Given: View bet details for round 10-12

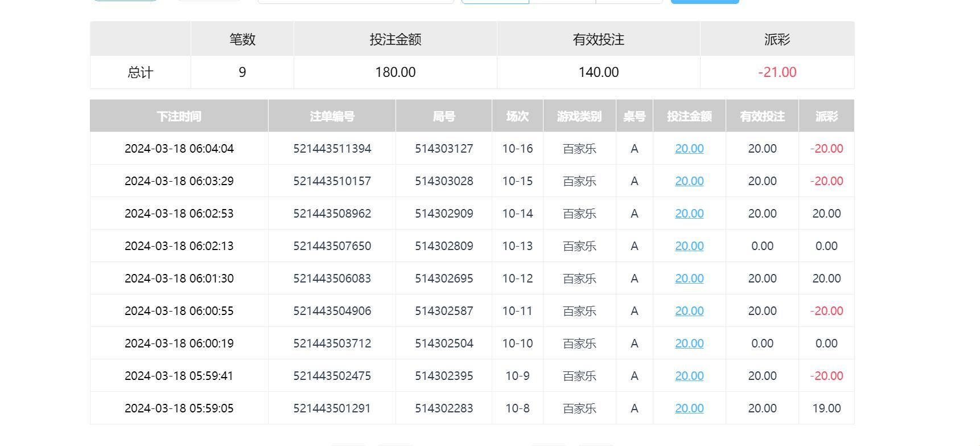Looking at the screenshot, I should 689,279.
